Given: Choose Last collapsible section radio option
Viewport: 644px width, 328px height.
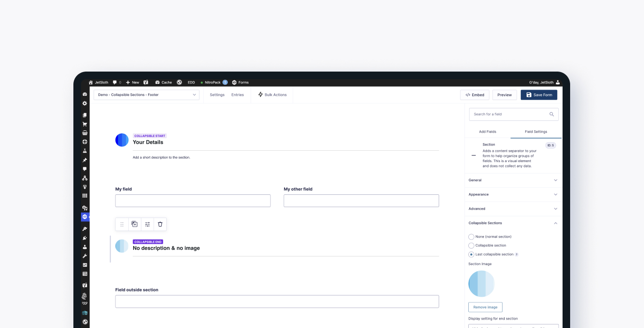Looking at the screenshot, I should coord(471,255).
